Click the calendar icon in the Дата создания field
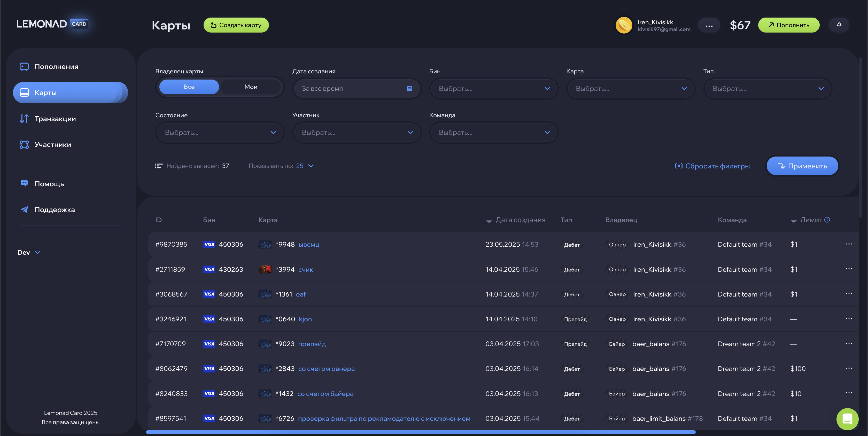 pyautogui.click(x=409, y=89)
